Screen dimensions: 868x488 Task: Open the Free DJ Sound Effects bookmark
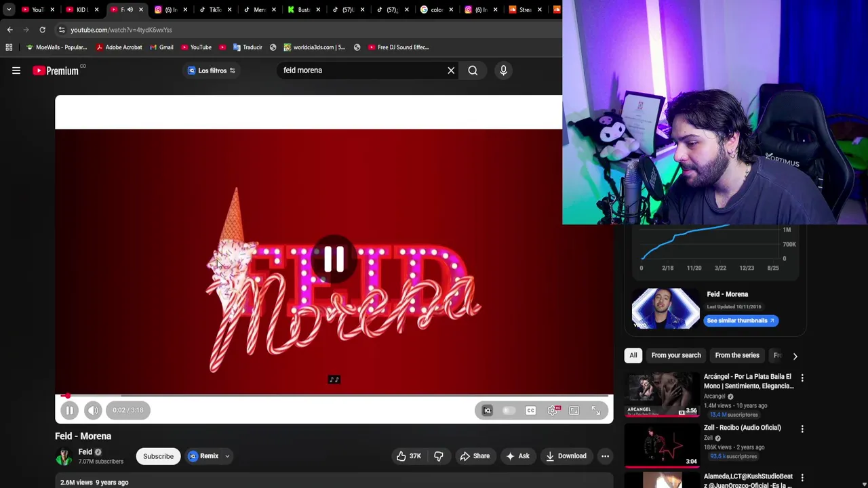(x=398, y=47)
